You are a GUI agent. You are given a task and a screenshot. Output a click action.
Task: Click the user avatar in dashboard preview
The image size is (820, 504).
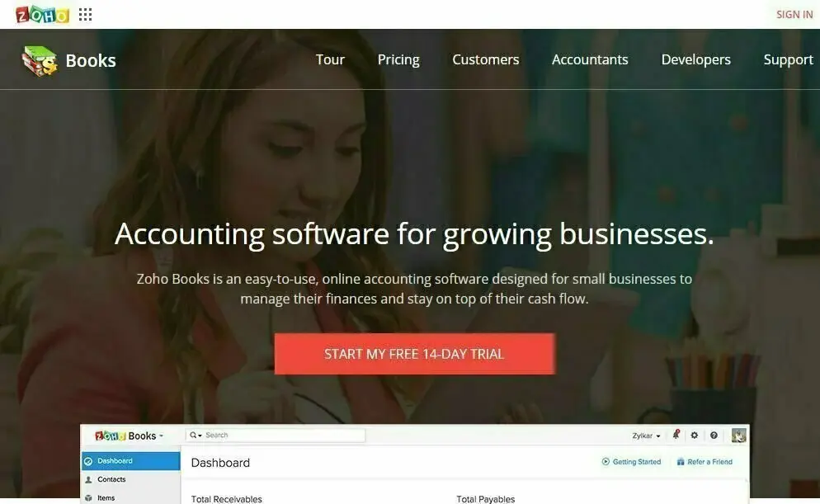[x=738, y=435]
